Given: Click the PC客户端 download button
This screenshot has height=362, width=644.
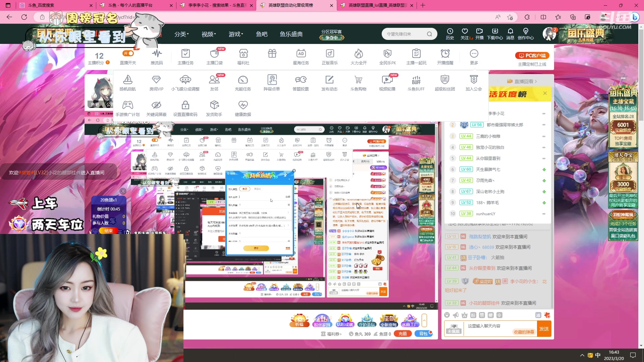Looking at the screenshot, I should (532, 56).
